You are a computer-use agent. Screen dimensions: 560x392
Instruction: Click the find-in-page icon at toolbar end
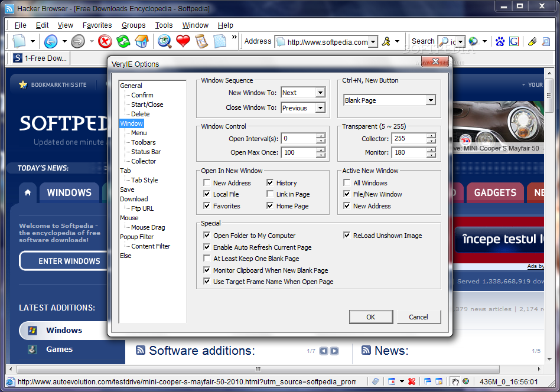(546, 41)
